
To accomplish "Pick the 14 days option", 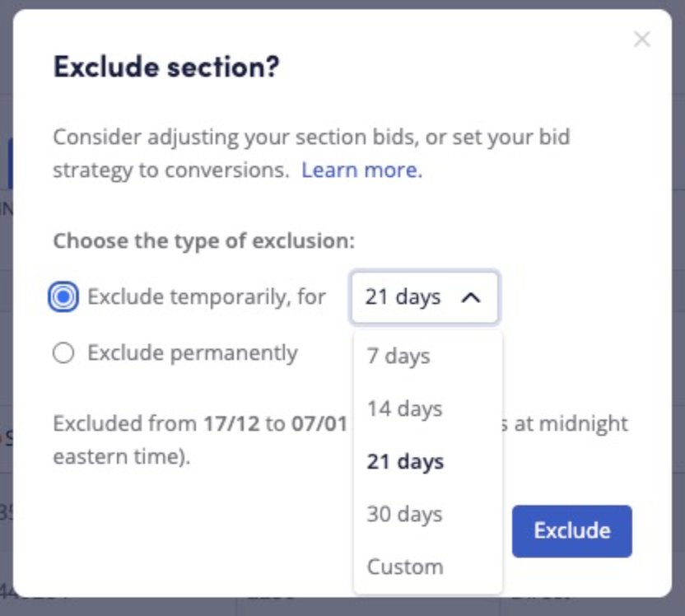I will click(x=404, y=409).
